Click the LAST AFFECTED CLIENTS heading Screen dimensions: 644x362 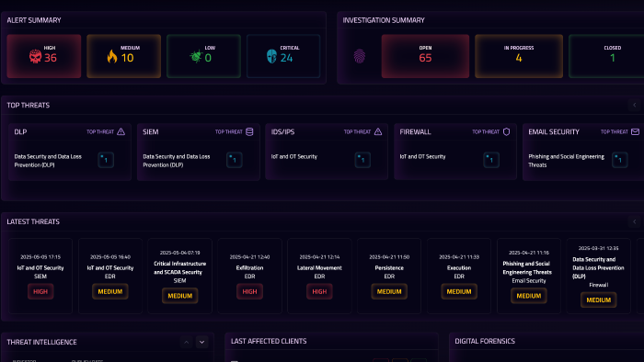[x=269, y=341]
